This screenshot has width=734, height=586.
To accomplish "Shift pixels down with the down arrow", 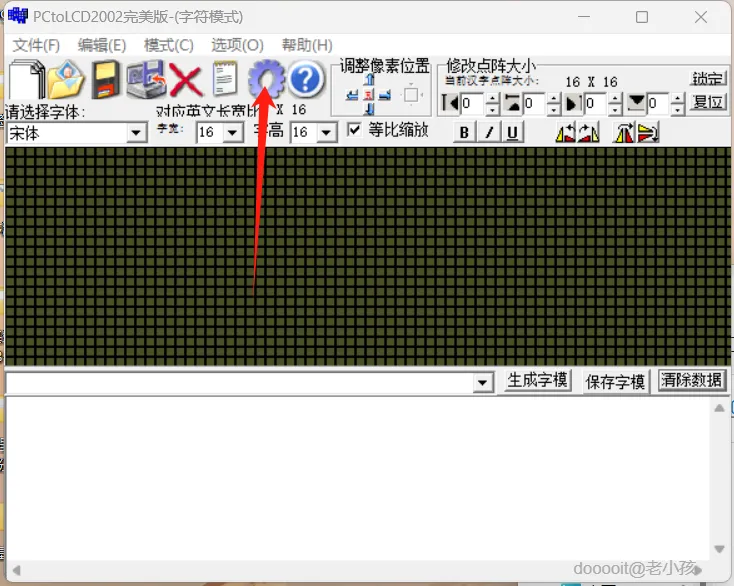I will click(369, 110).
